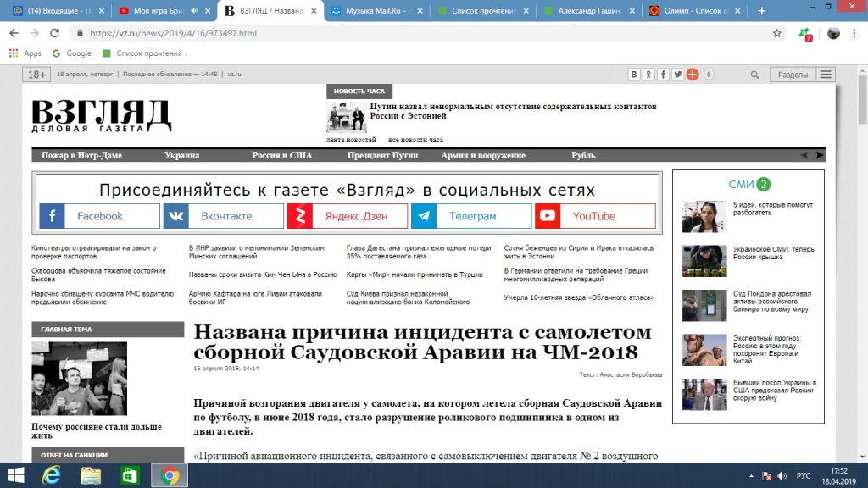Open the green Store app on taskbar
868x488 pixels.
[130, 475]
